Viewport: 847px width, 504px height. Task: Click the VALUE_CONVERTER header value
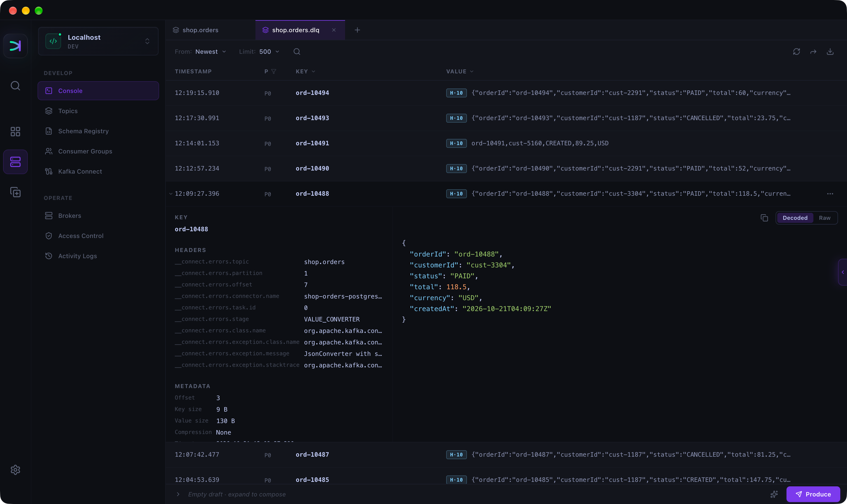(332, 319)
